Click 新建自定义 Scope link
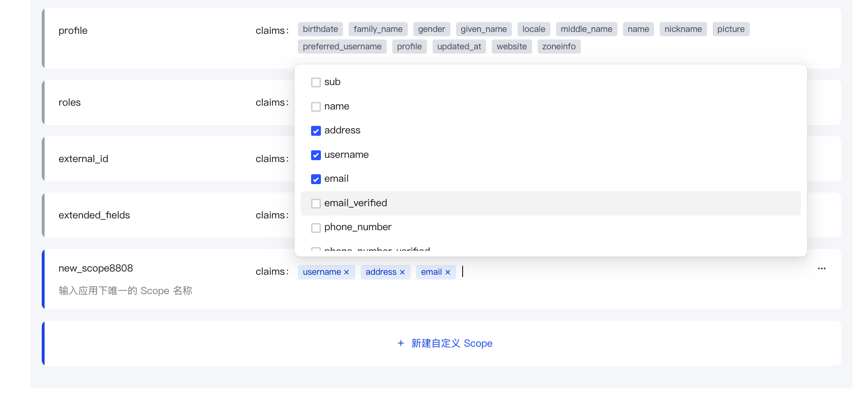 (451, 343)
